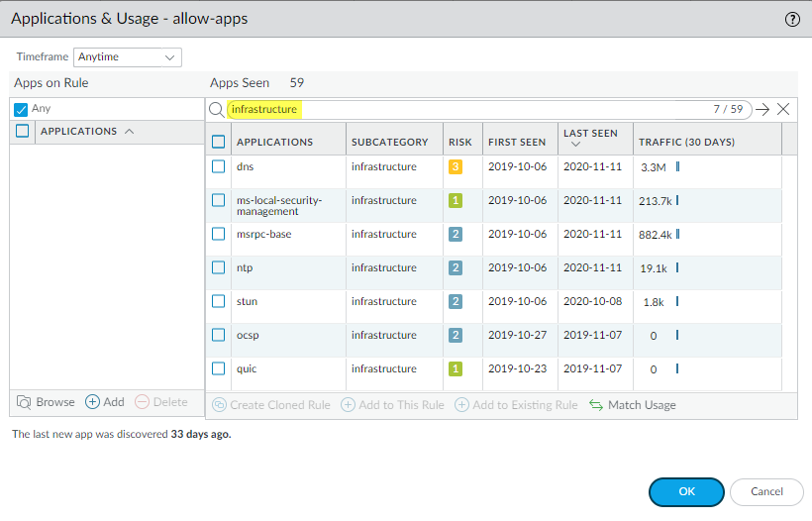Click the Match Usage button
The width and height of the screenshot is (812, 521).
633,405
